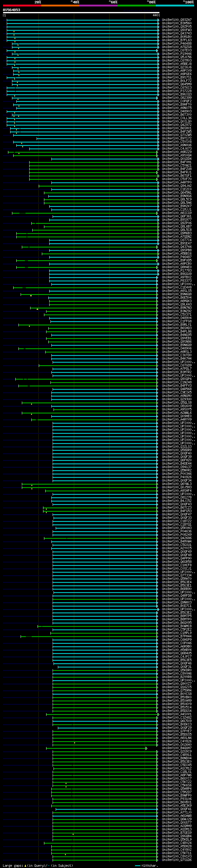The height and width of the screenshot is (868, 197).
Task: Click the UniRef100_B4FRJ1 label
Action: coord(177,172)
